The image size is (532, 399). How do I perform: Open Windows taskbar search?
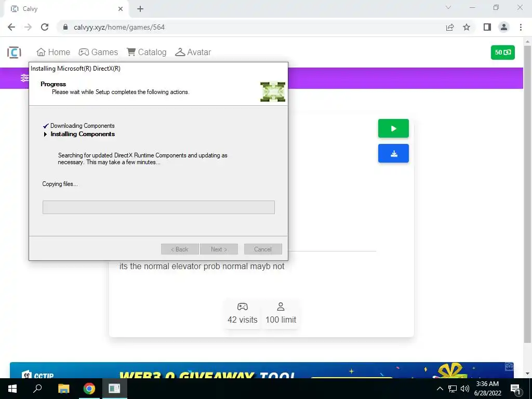(x=37, y=389)
